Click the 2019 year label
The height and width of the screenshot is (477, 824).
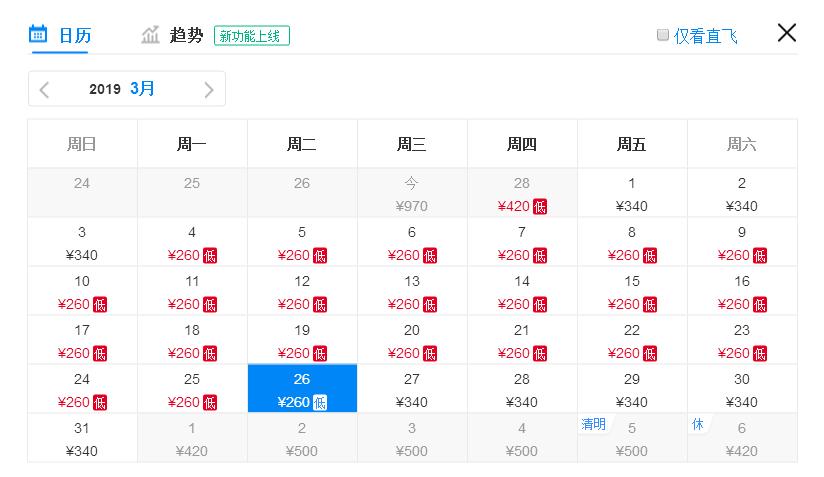click(105, 89)
